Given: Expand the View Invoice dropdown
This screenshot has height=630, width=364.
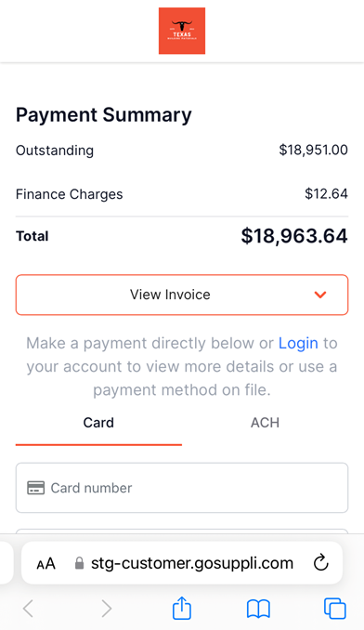Looking at the screenshot, I should pos(182,295).
